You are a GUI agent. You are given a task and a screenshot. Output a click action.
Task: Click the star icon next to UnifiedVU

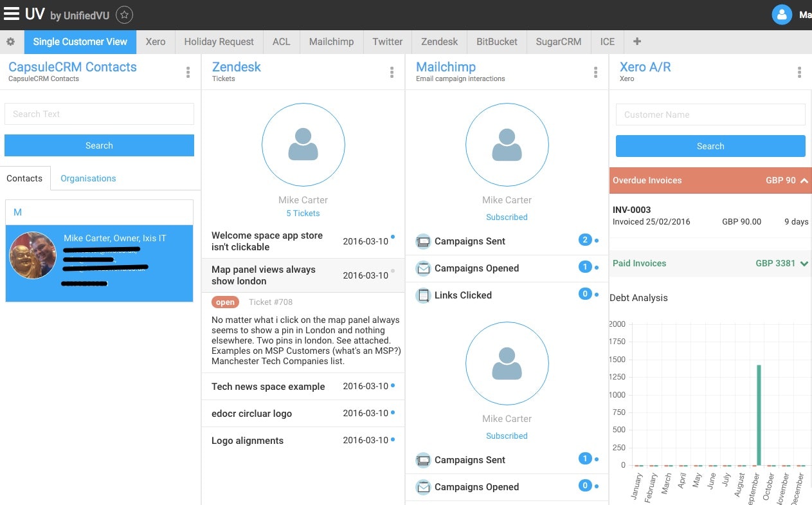pyautogui.click(x=124, y=14)
